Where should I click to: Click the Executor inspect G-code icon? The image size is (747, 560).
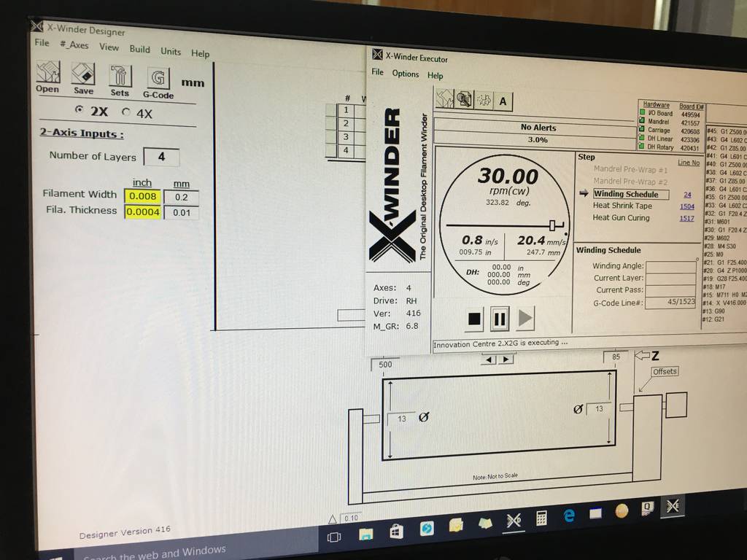point(464,99)
